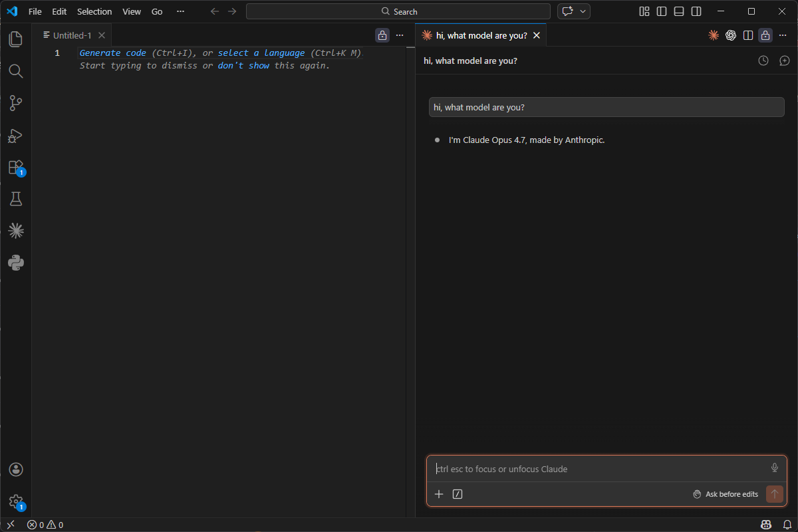
Task: Open the View menu
Action: 132,11
